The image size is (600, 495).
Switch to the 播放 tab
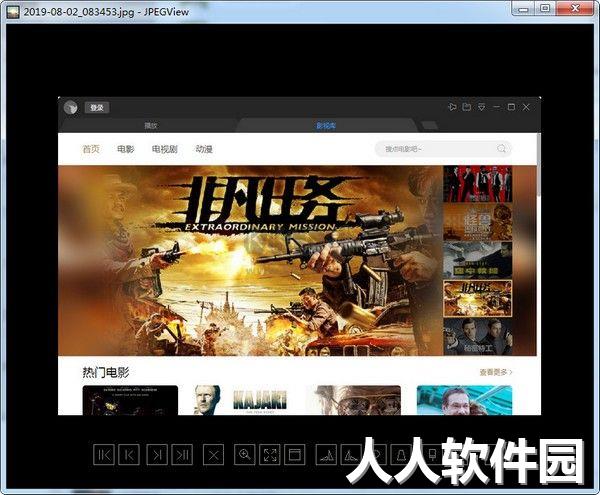point(151,125)
